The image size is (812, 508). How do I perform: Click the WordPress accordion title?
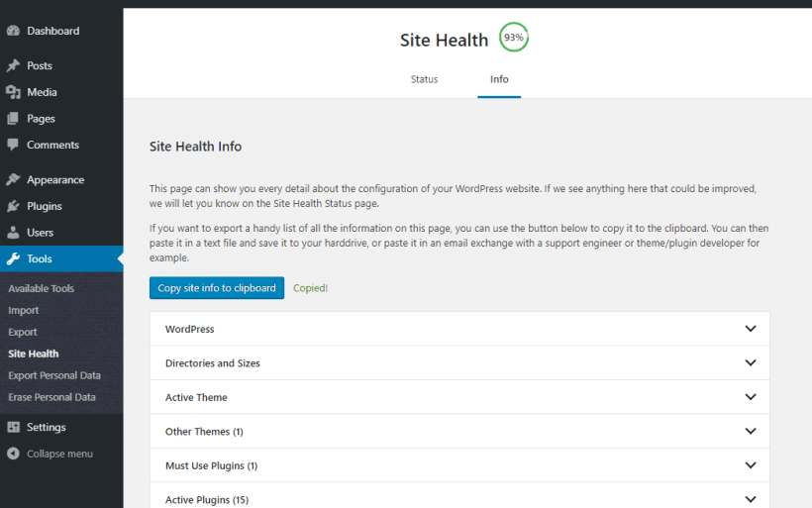[189, 329]
